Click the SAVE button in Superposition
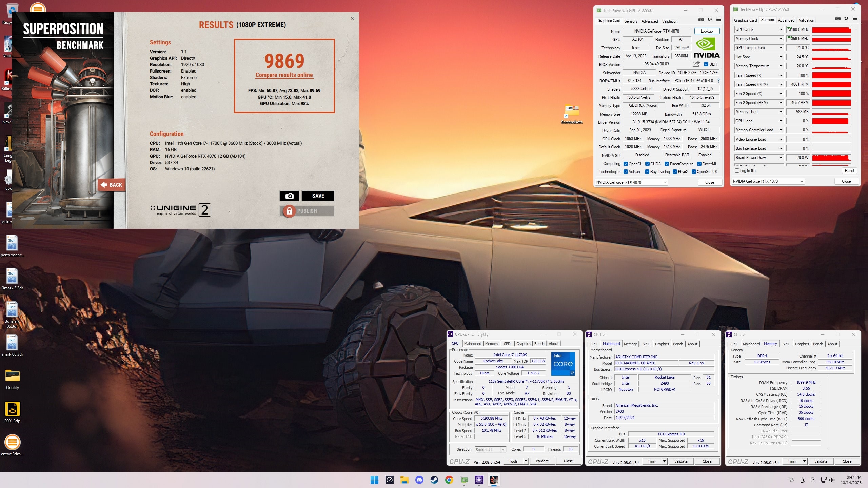868x488 pixels. click(x=318, y=196)
